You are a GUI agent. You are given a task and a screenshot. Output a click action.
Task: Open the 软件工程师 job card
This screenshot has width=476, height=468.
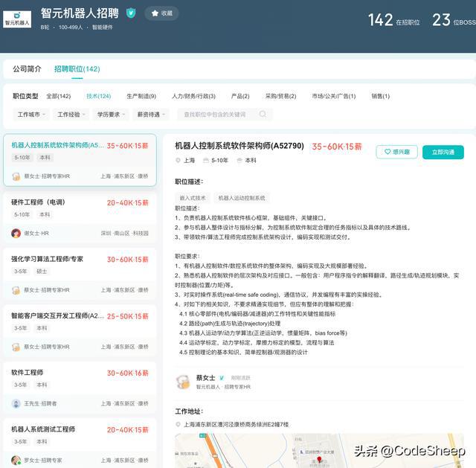click(x=80, y=387)
